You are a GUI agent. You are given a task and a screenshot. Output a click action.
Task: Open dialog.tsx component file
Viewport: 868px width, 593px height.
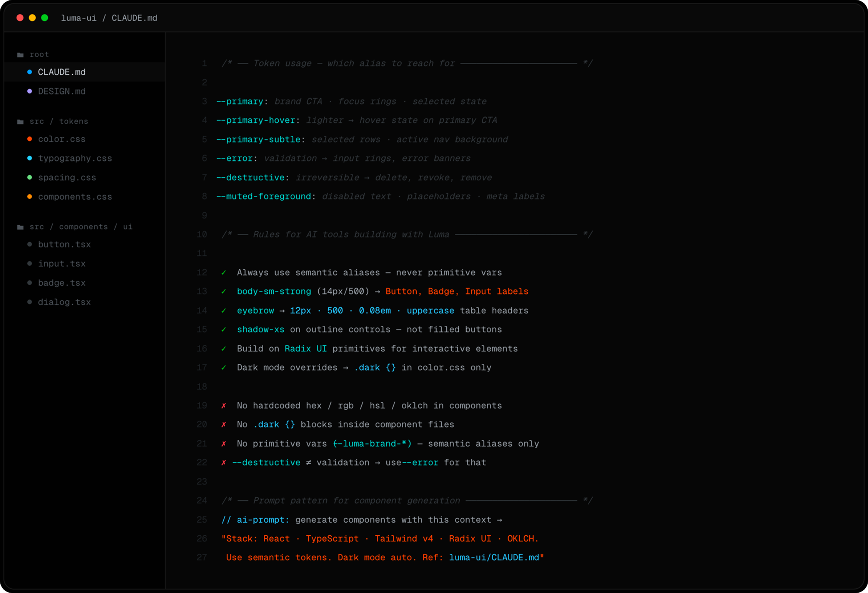tap(85, 302)
